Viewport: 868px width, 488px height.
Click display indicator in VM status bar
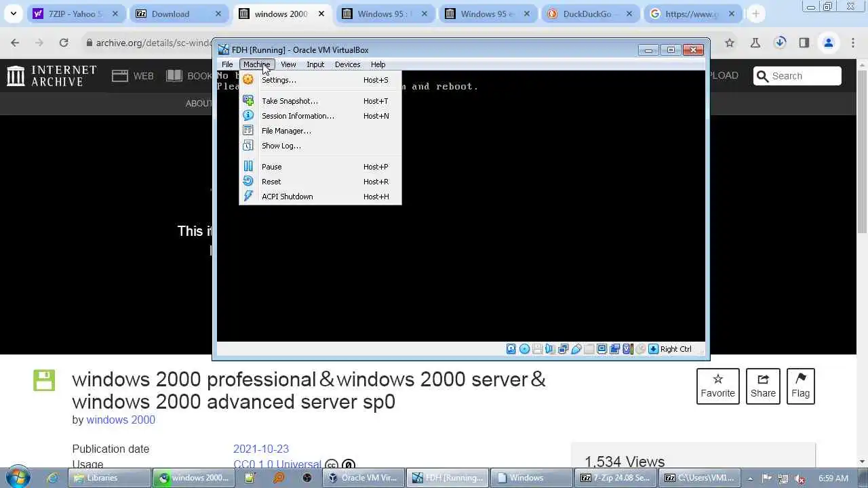point(601,349)
